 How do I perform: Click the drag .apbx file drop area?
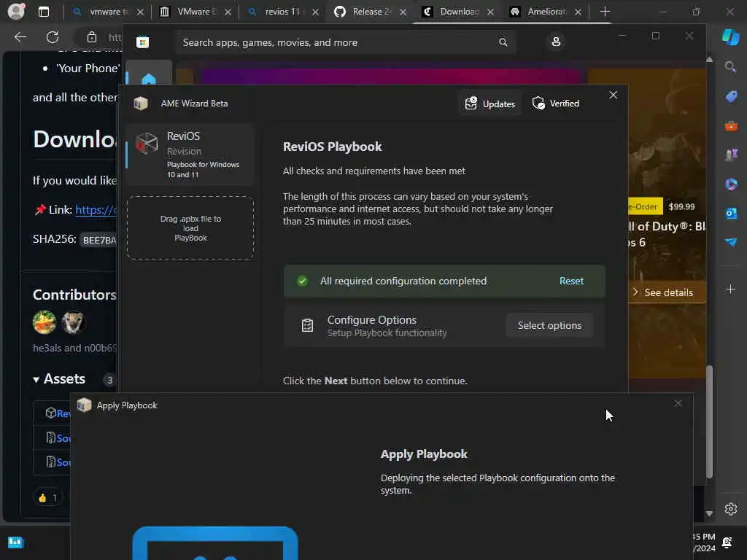(x=190, y=228)
